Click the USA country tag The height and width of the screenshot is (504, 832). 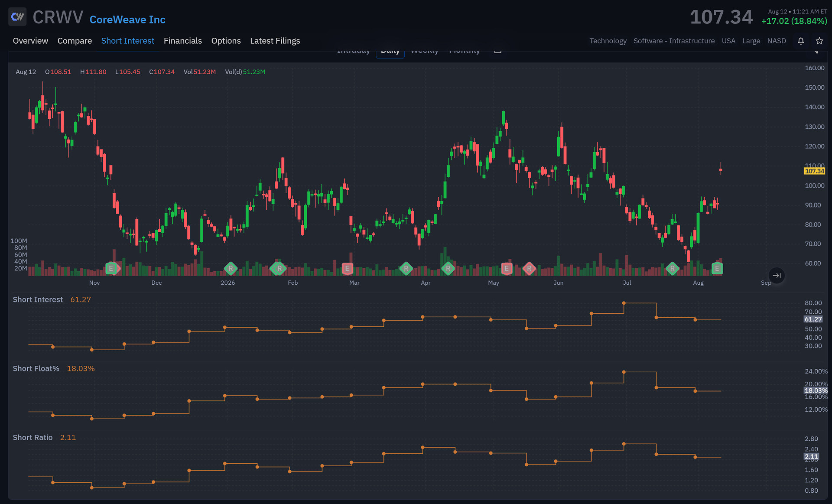(728, 41)
